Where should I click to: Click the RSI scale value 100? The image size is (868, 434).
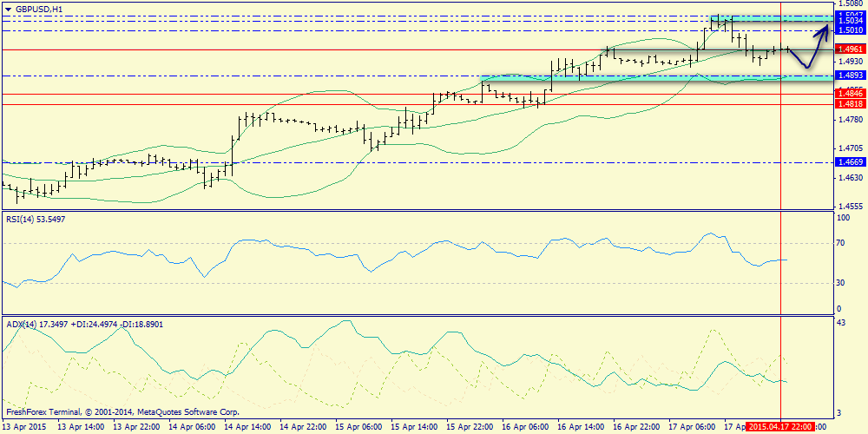843,218
